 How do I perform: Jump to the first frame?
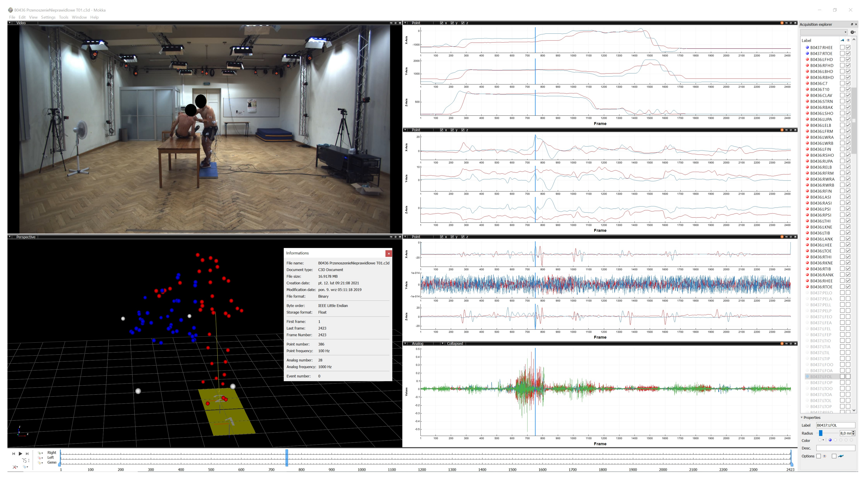pos(13,454)
